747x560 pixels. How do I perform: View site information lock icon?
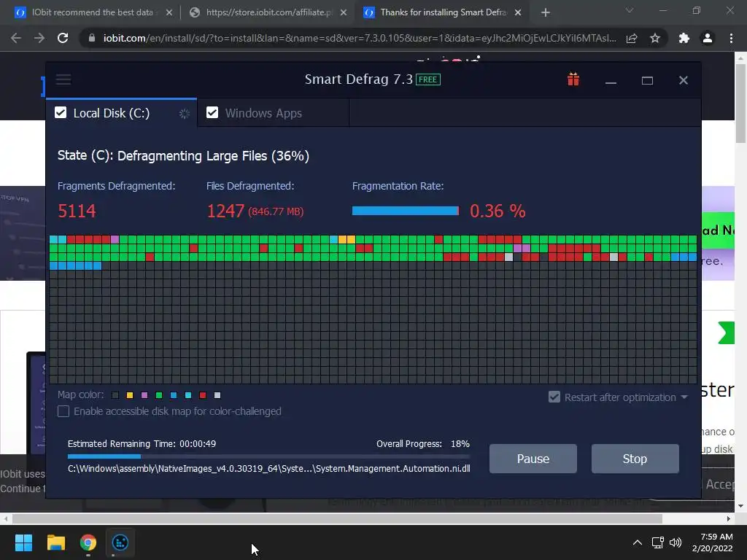coord(92,38)
